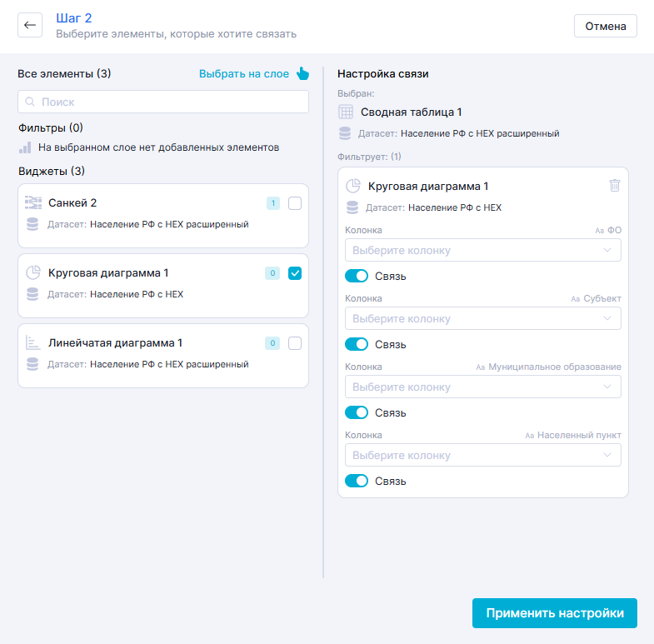The image size is (654, 644).
Task: Check the Санкей 2 checkbox
Action: click(x=294, y=203)
